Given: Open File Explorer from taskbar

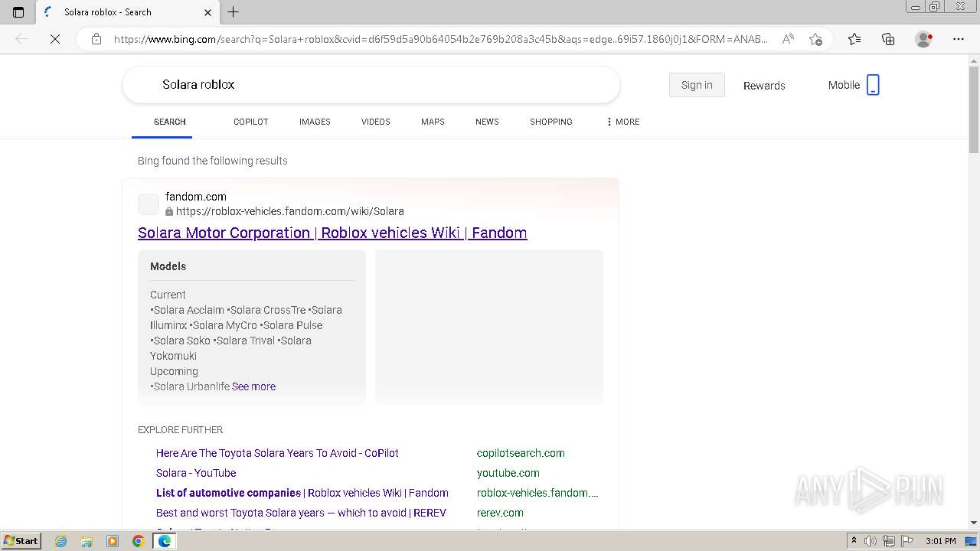Looking at the screenshot, I should tap(87, 541).
